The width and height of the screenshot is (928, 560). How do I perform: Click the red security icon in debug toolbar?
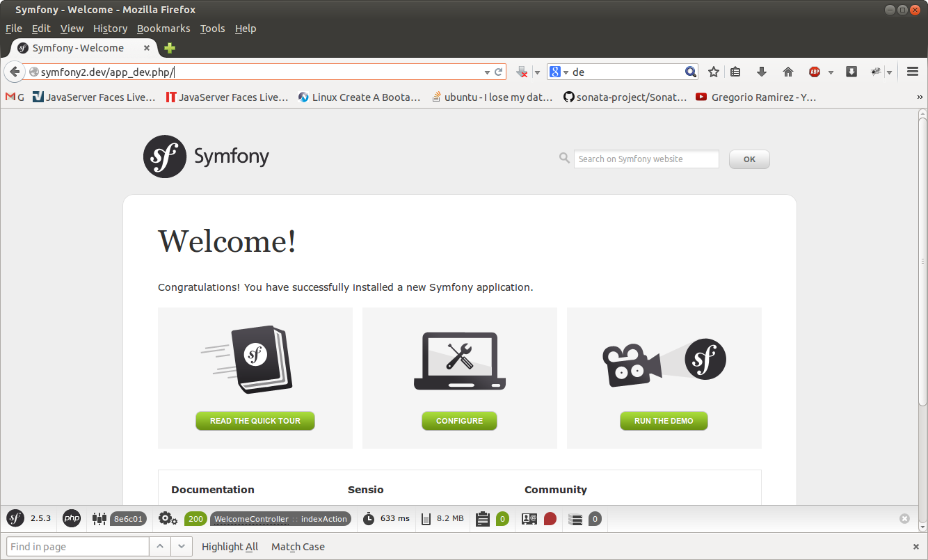tap(550, 518)
